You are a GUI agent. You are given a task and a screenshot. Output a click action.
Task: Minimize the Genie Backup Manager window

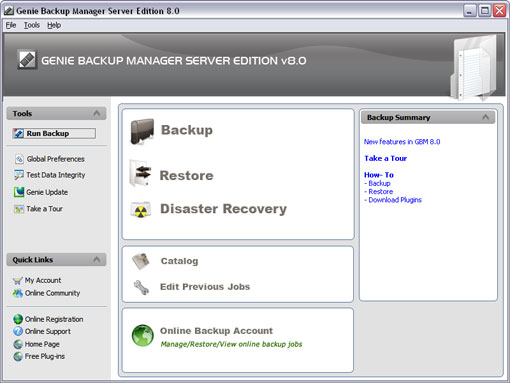click(469, 11)
